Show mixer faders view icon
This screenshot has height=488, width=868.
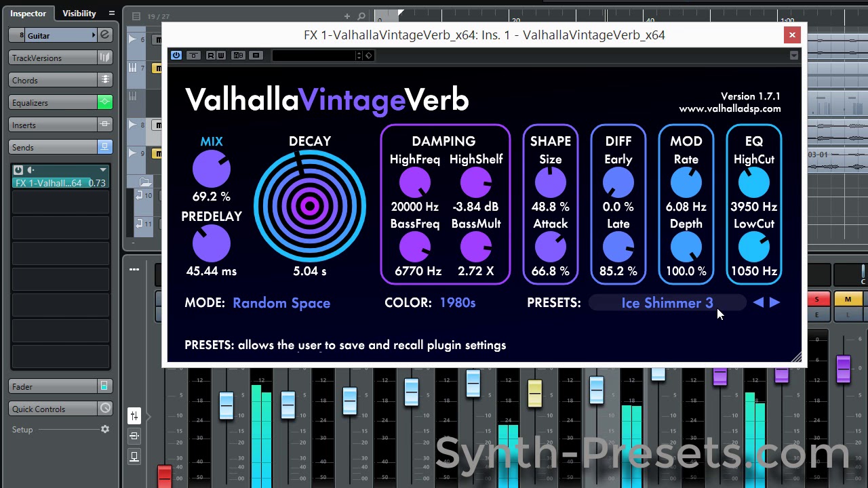(x=134, y=415)
